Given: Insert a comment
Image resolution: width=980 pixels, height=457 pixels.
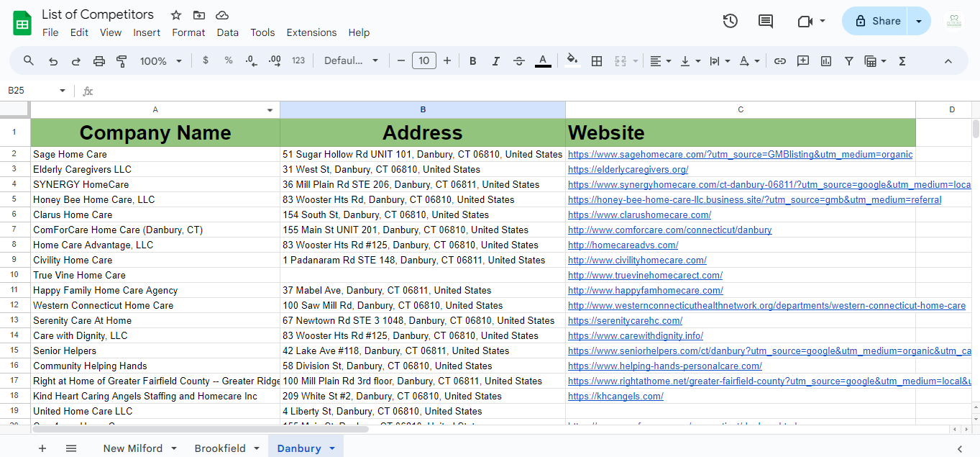Looking at the screenshot, I should [x=803, y=61].
